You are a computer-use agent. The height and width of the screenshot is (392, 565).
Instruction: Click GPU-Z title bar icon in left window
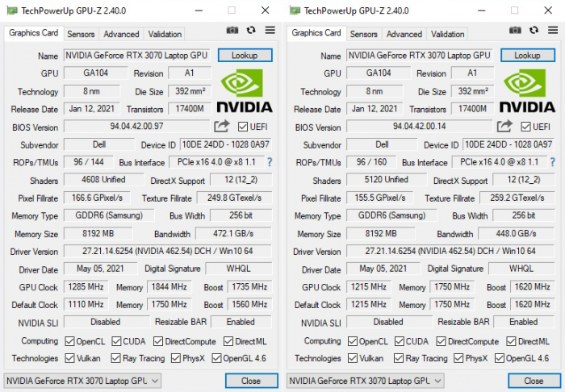tap(12, 10)
